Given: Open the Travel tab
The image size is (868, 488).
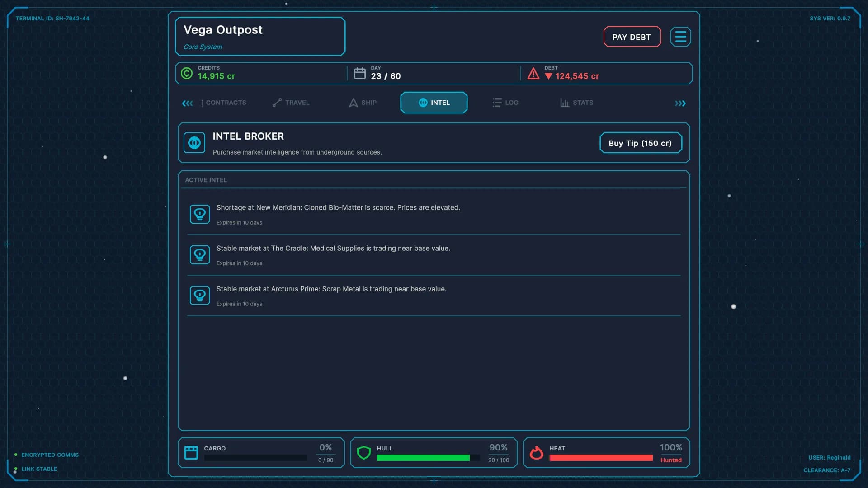Looking at the screenshot, I should (291, 103).
